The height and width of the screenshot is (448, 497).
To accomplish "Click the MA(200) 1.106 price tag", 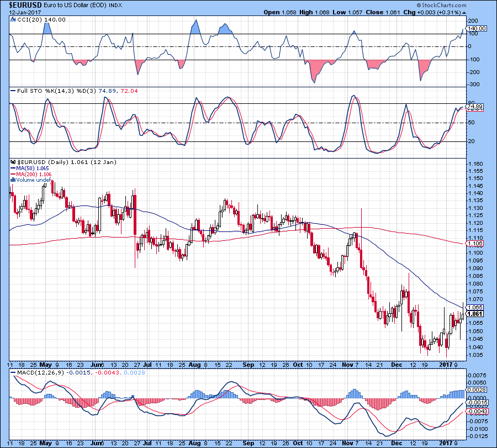I will 475,244.
